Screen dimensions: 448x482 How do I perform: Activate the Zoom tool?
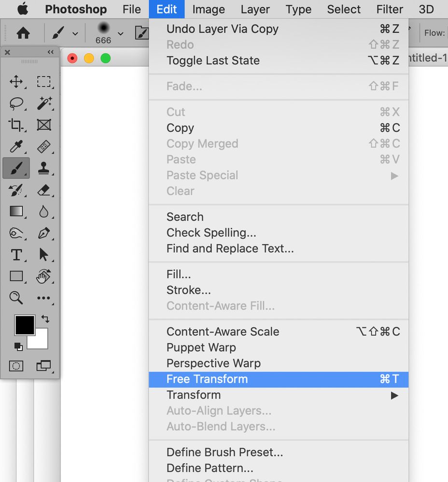tap(16, 298)
